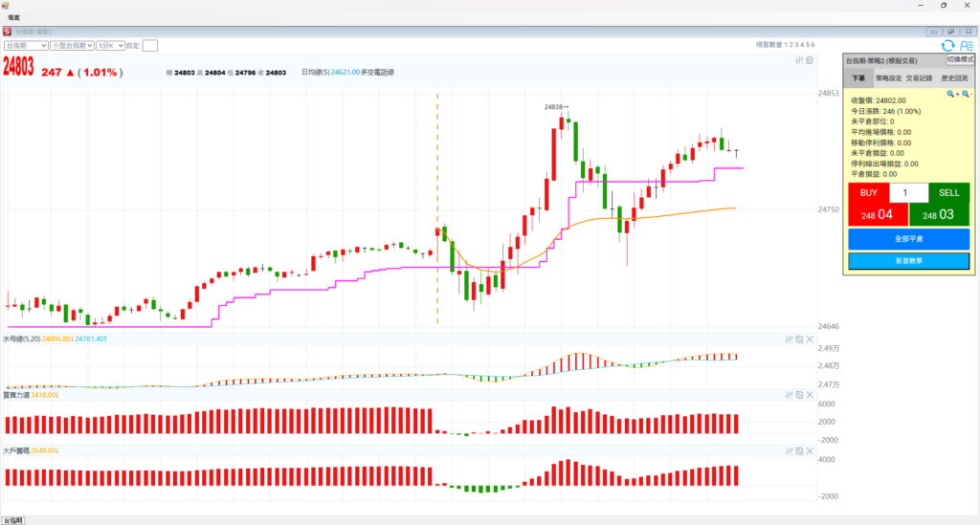Click the refresh icon above the trading panel
The height and width of the screenshot is (525, 980).
click(x=947, y=45)
